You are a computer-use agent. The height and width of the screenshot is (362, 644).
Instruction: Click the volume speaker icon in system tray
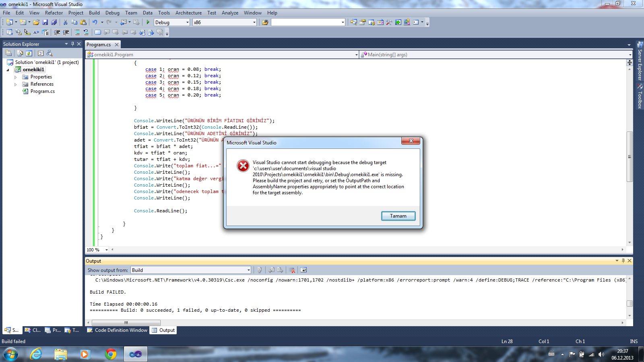coord(601,354)
